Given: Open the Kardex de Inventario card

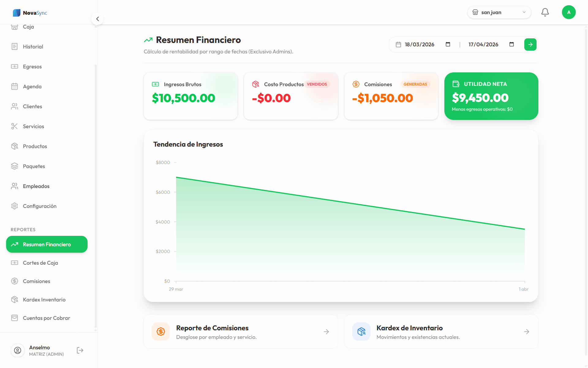Looking at the screenshot, I should [x=441, y=332].
